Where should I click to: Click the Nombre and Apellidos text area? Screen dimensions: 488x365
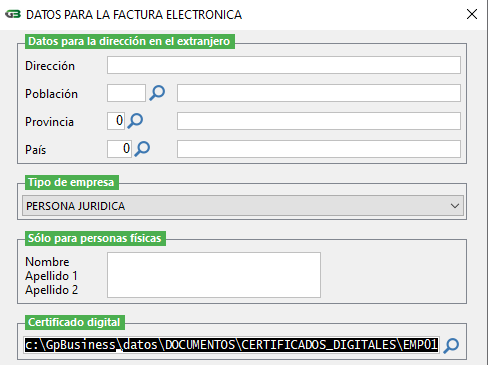click(214, 275)
